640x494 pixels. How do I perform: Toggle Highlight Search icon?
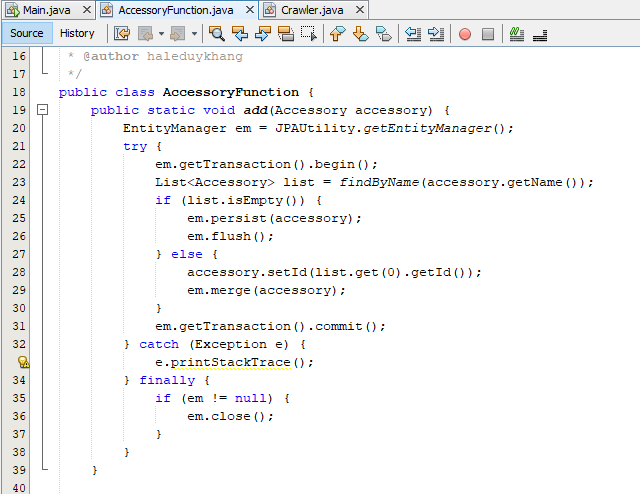pos(286,33)
